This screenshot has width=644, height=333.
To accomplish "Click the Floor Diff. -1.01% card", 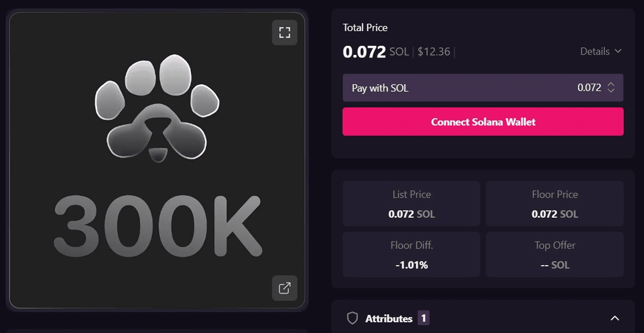I will (x=411, y=254).
